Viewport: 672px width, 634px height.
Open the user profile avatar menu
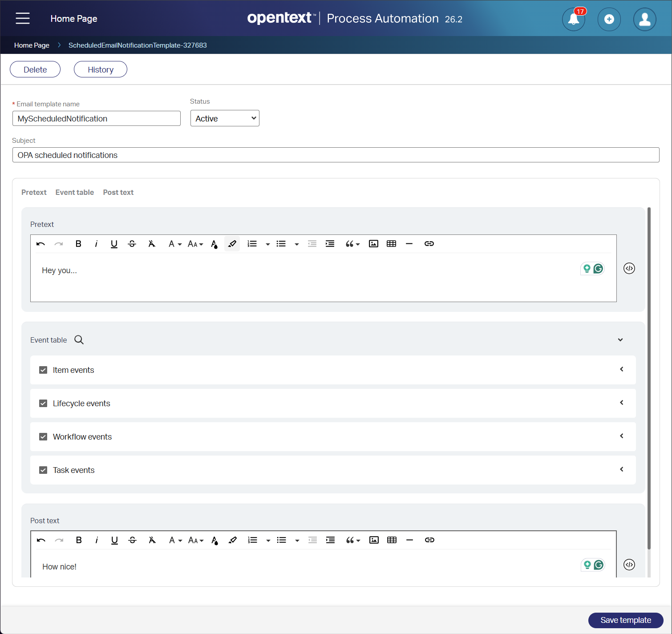click(x=645, y=19)
